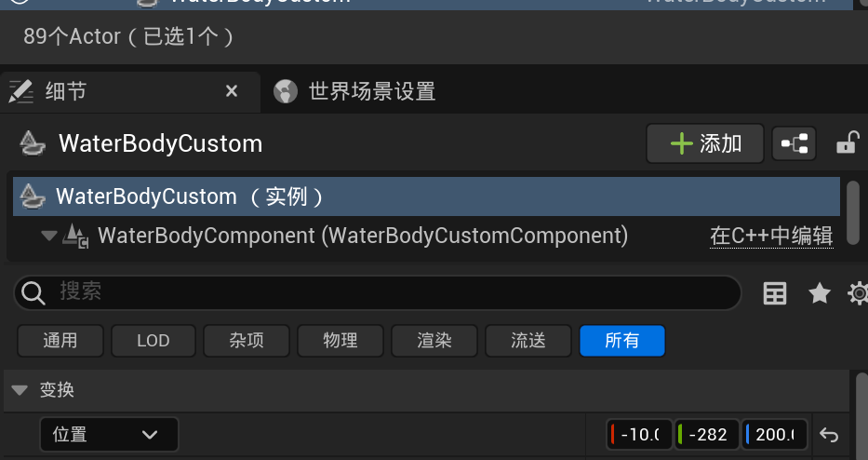
Task: Close the 细节 details tab
Action: point(232,91)
